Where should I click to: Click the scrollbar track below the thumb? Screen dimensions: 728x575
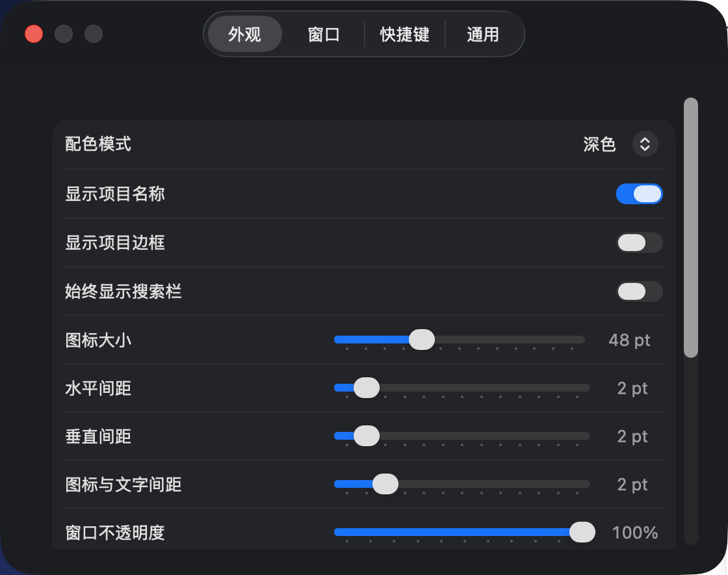point(691,451)
